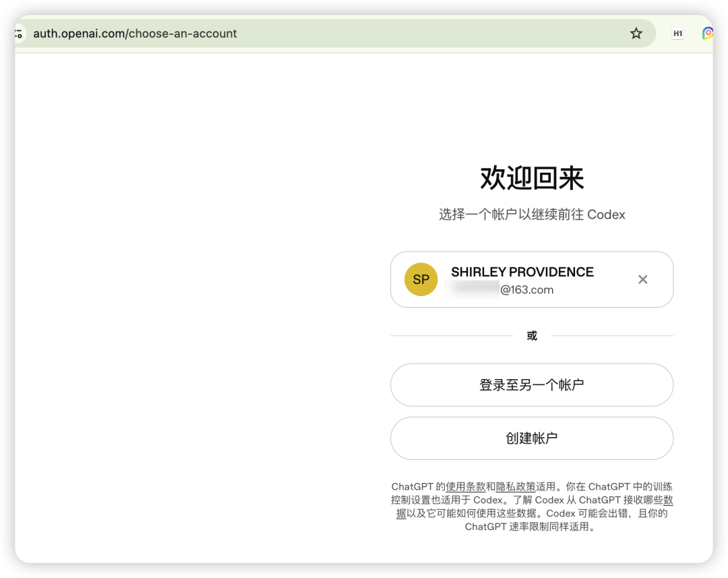Click the 登录至另一个帐户 button
Viewport: 728px width, 578px height.
click(x=532, y=384)
